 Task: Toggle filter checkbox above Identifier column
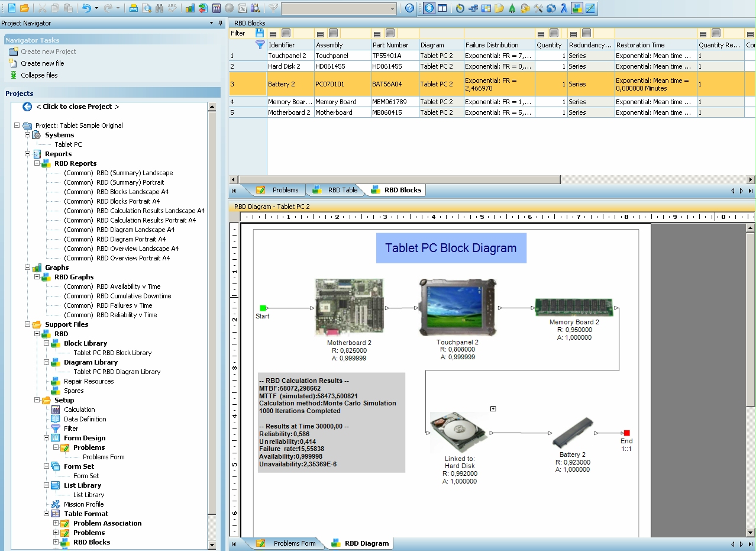click(286, 33)
